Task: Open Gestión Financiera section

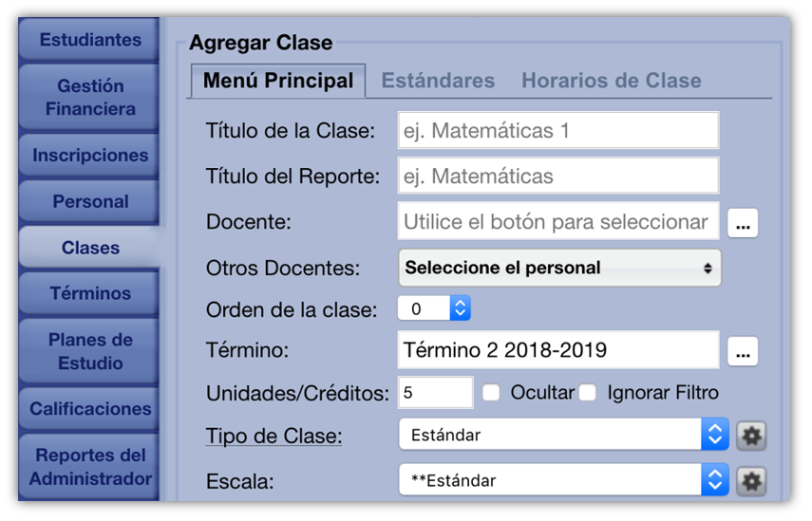Action: pos(90,98)
